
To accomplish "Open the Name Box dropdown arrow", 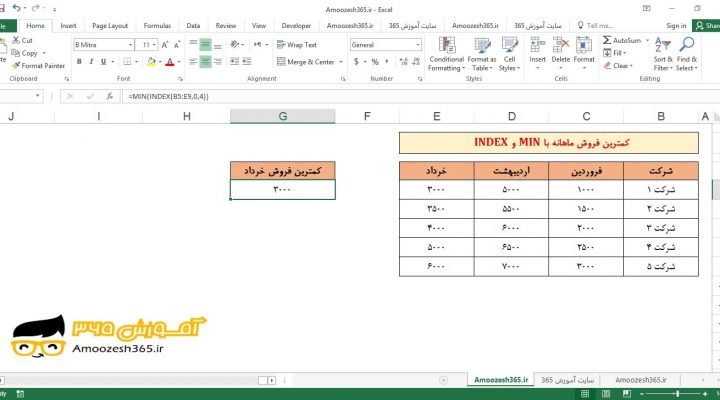I will click(x=38, y=96).
